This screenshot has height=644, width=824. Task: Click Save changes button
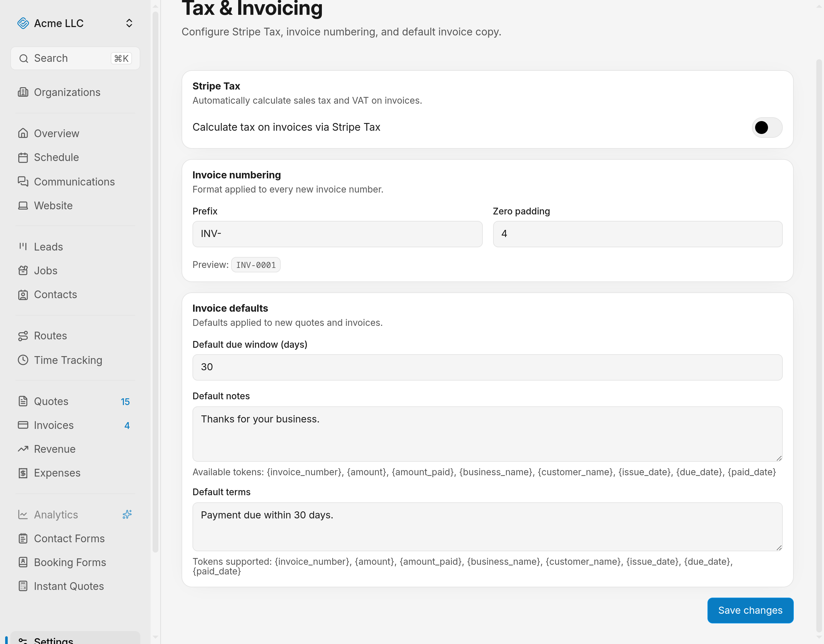[750, 611]
